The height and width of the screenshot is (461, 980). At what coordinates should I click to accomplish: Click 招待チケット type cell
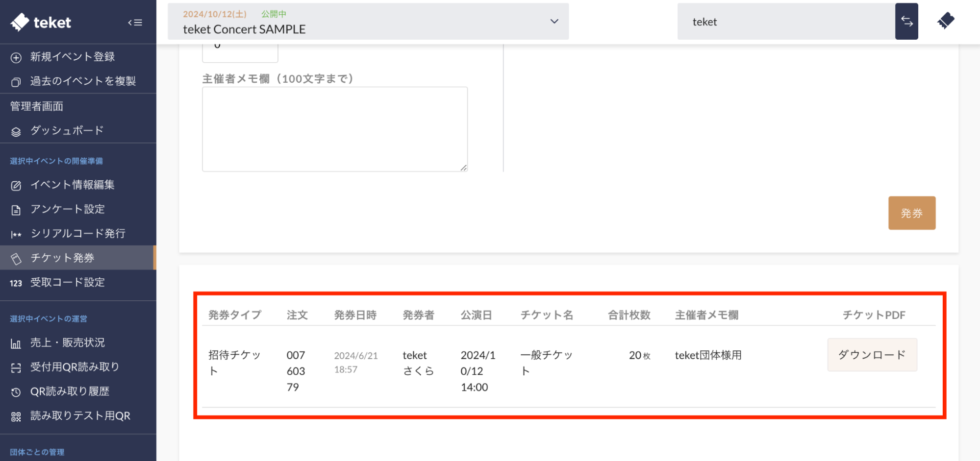[234, 363]
